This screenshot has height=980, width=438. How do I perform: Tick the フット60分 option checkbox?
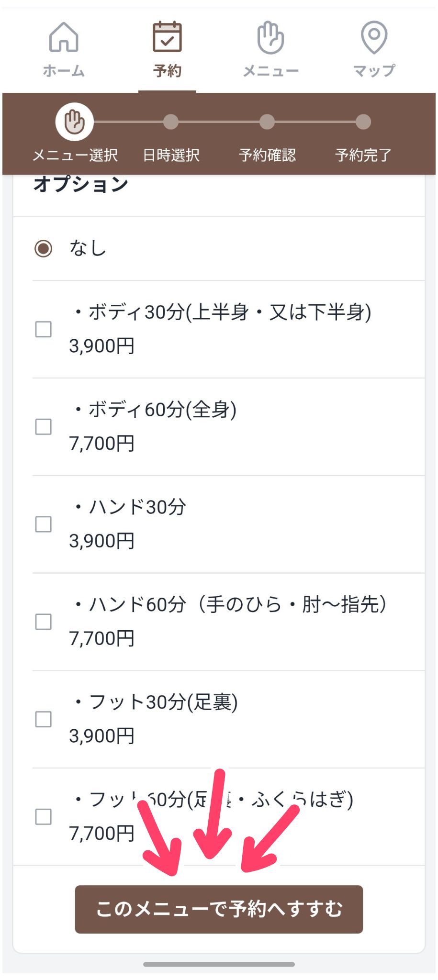pyautogui.click(x=44, y=817)
